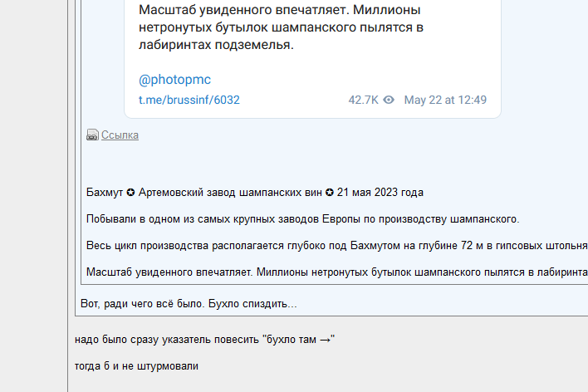
Task: Click the "тогда б и не штурмовали" line
Action: pyautogui.click(x=136, y=366)
